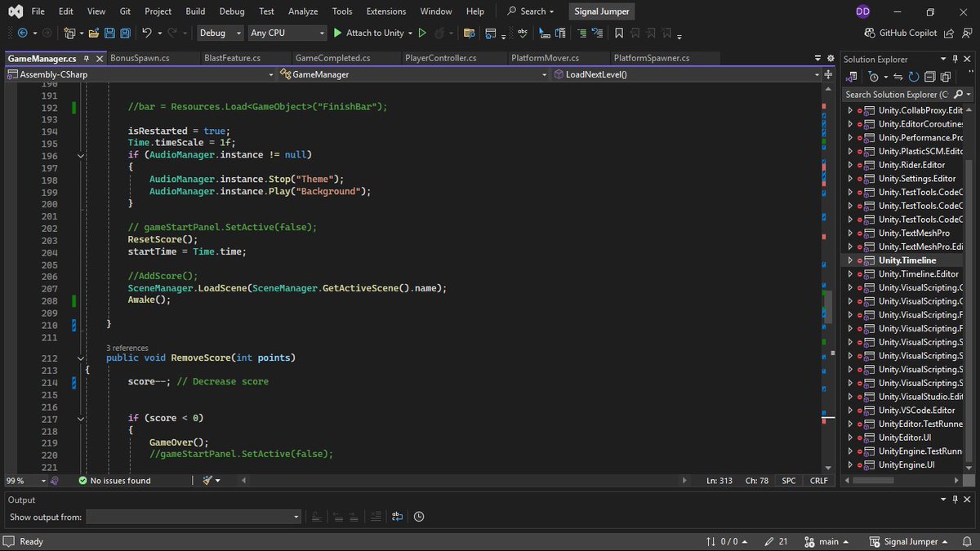Open the Debug configuration dropdown
This screenshot has height=551, width=980.
pyautogui.click(x=220, y=33)
